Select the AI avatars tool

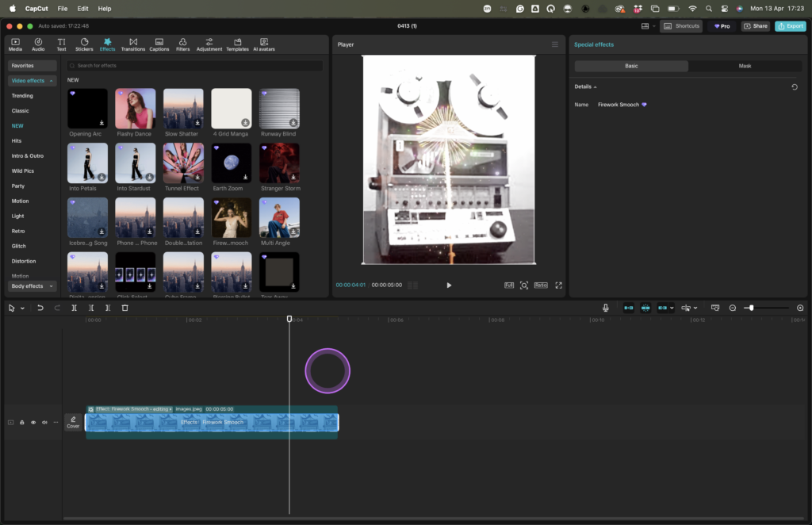(263, 44)
